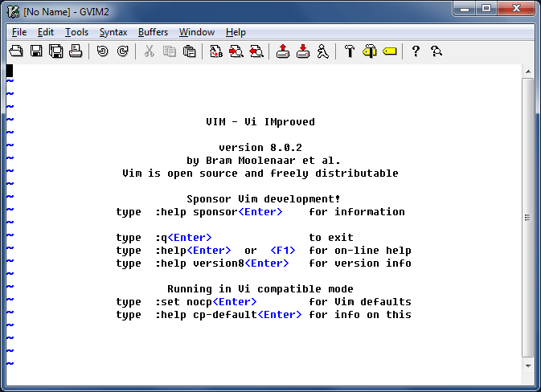Click the Copy toolbar icon
This screenshot has height=392, width=541.
(169, 51)
